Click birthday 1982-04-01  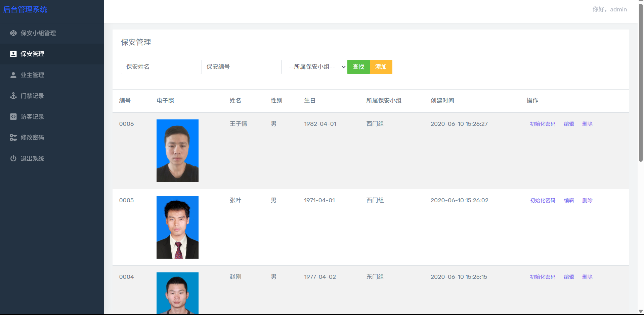coord(320,124)
